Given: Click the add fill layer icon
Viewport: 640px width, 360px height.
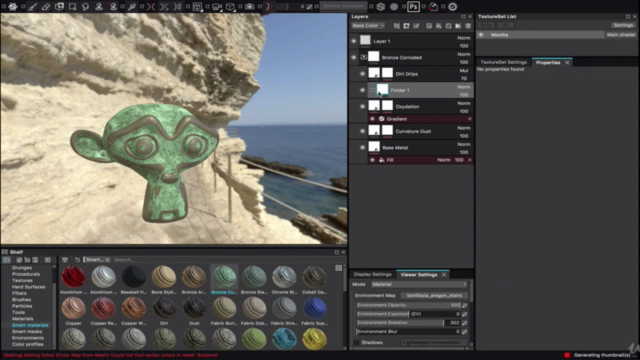Looking at the screenshot, I should 439,26.
